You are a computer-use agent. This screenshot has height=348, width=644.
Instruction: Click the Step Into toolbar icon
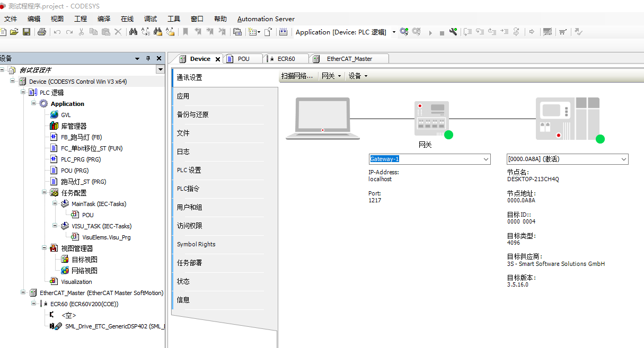coord(480,32)
